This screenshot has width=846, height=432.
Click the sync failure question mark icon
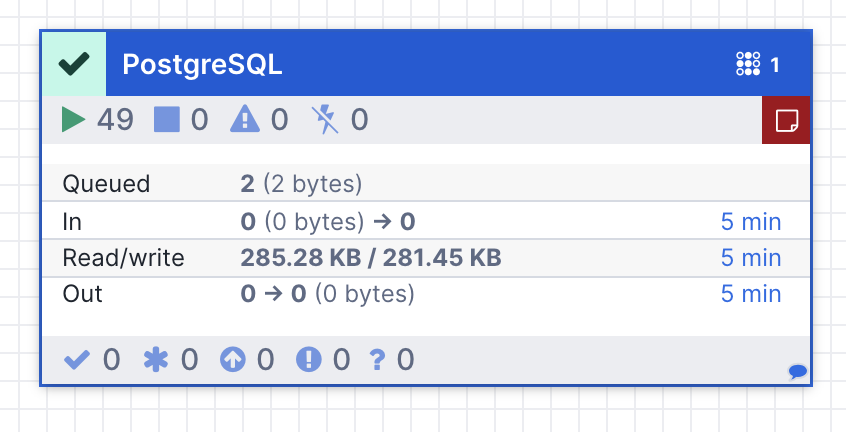(377, 360)
